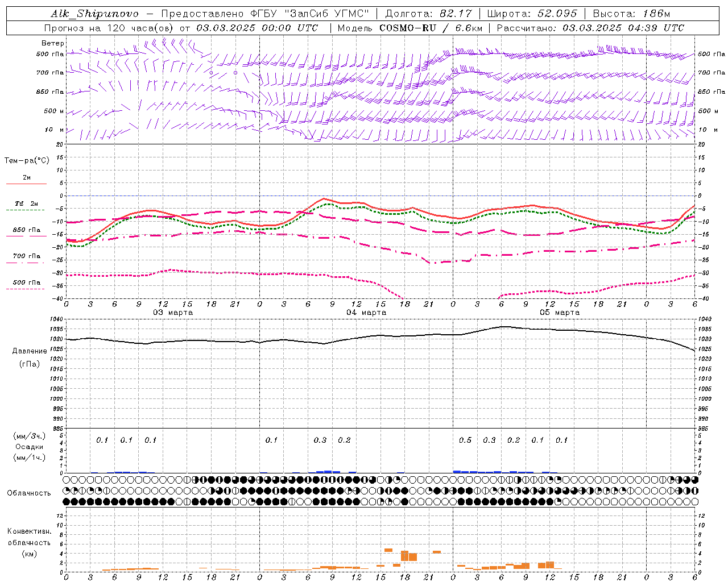Viewport: 728px width, 582px height.
Task: Click the Рассчитано 03.03.2025 04:39 UTC timestamp
Action: tap(590, 28)
